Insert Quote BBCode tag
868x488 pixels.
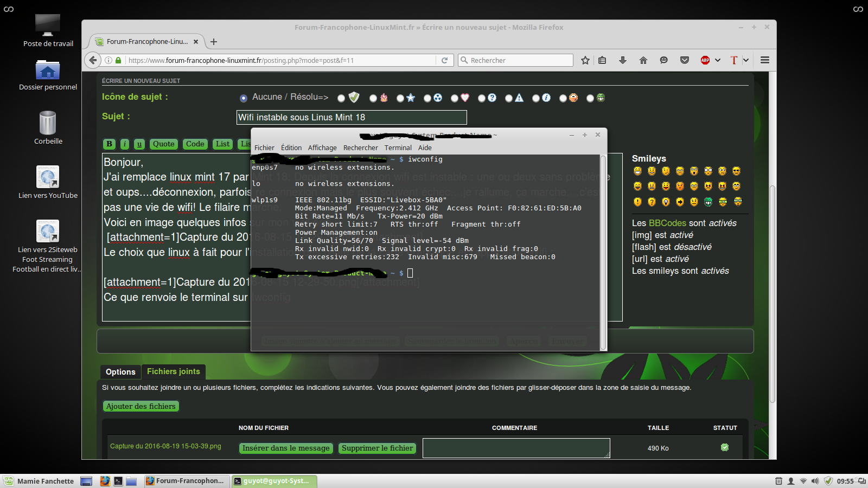pyautogui.click(x=164, y=144)
